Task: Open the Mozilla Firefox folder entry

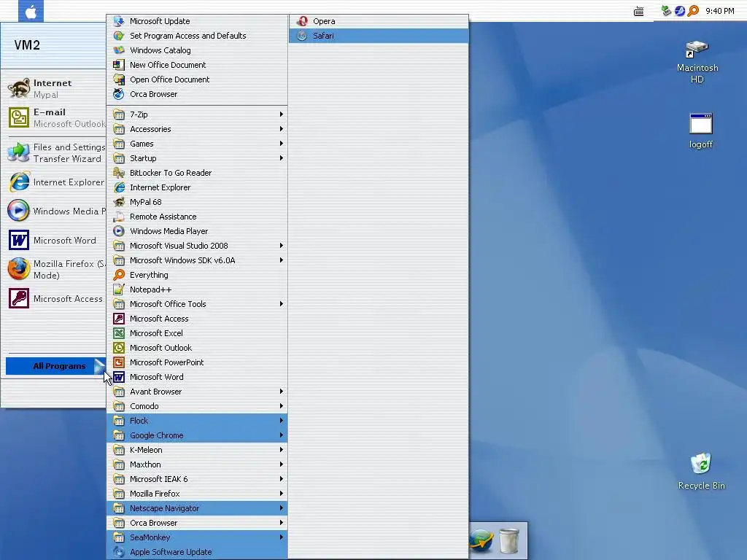Action: [x=197, y=494]
